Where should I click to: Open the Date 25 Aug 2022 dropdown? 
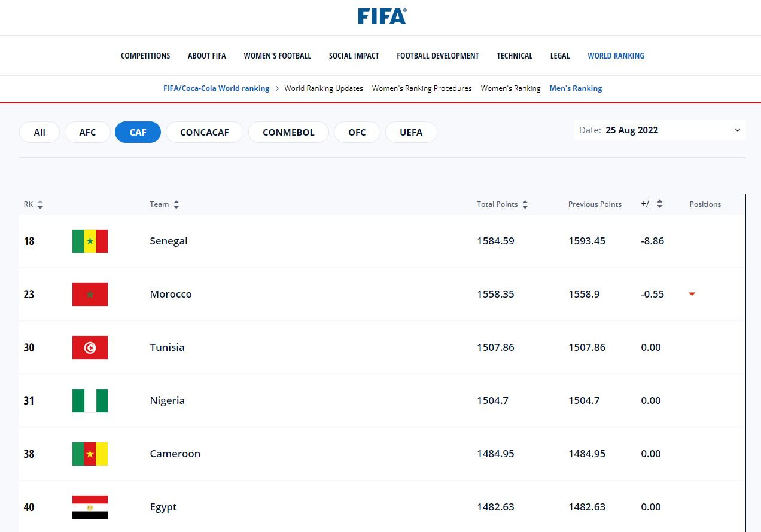pos(660,130)
